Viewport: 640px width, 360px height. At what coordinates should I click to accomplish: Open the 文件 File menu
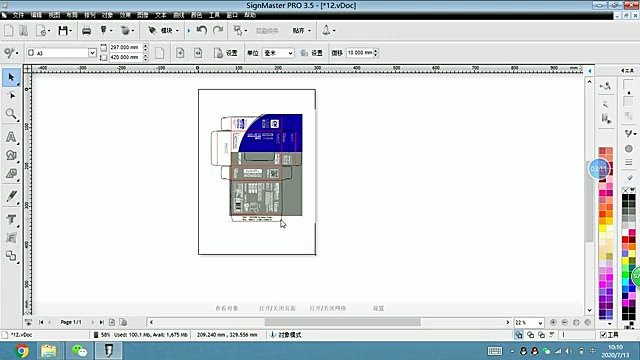(x=18, y=15)
